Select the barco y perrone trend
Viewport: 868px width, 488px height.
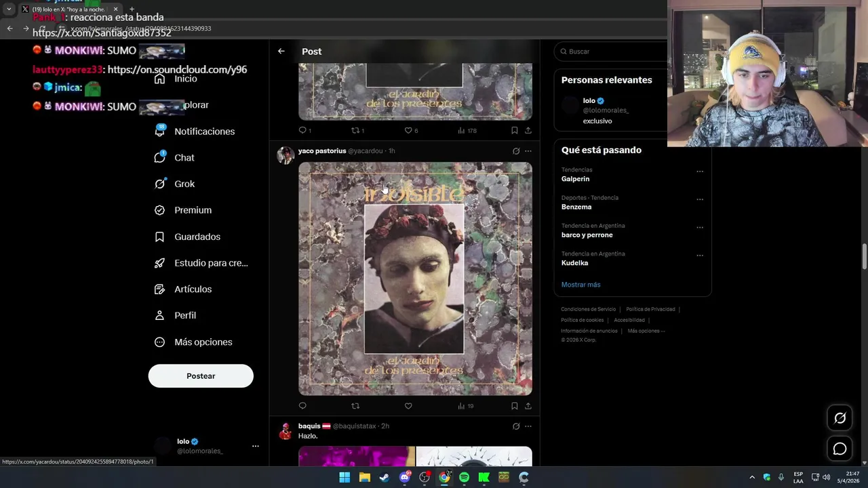click(587, 235)
